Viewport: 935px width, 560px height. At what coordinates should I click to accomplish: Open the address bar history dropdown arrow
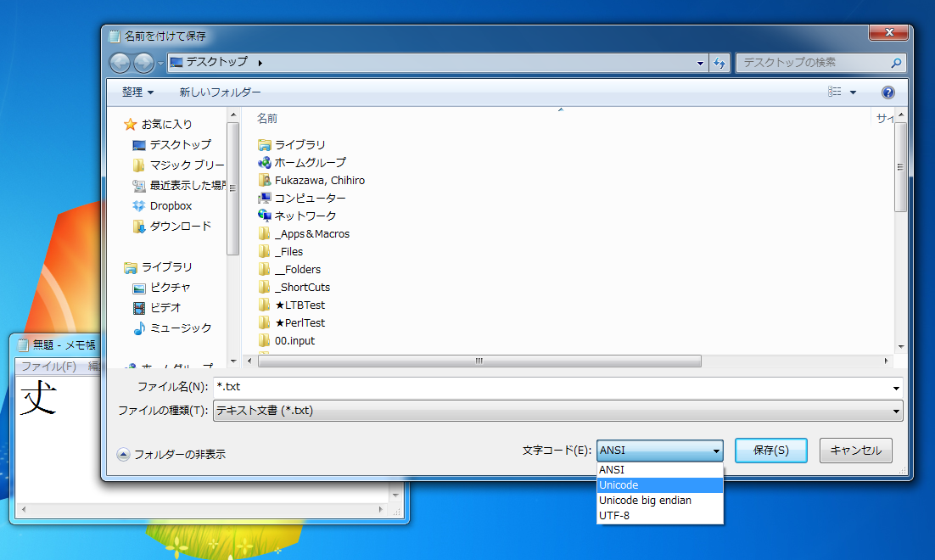pyautogui.click(x=700, y=63)
